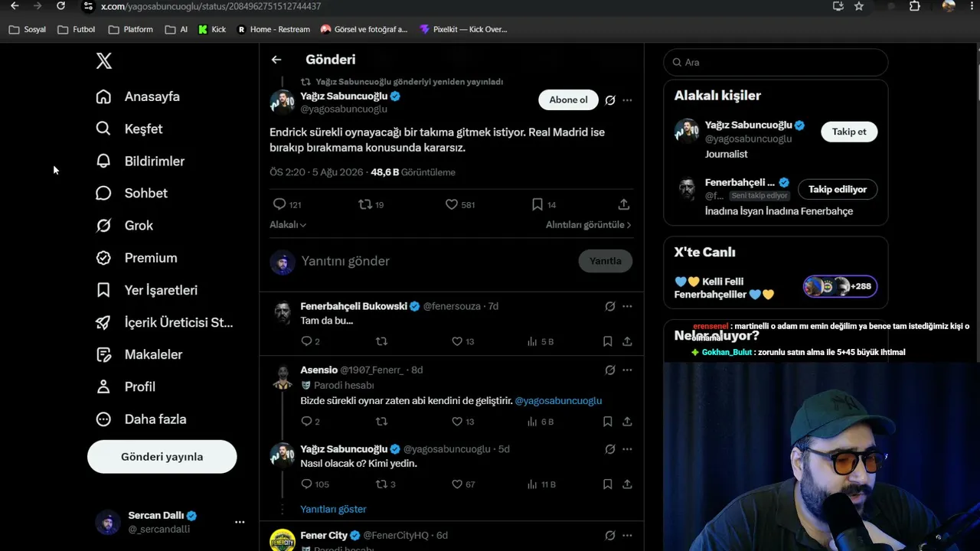Open the @yagosabuncuoglu mention in Asensio's reply

click(x=558, y=401)
